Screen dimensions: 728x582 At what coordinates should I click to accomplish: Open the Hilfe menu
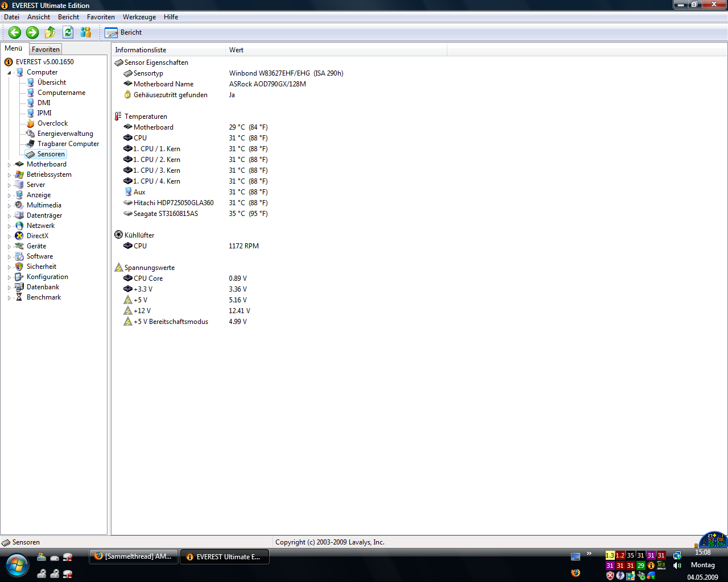pos(171,17)
